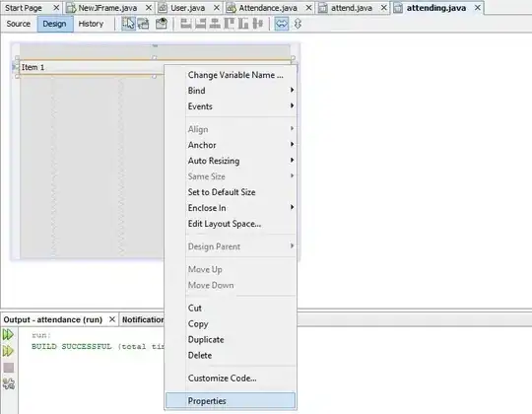Image resolution: width=532 pixels, height=414 pixels.
Task: Expand the Same Size submenu arrow
Action: [x=292, y=175]
